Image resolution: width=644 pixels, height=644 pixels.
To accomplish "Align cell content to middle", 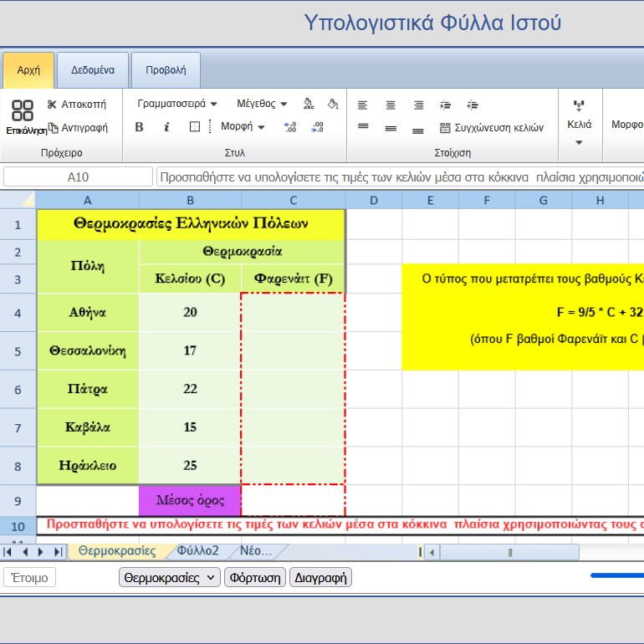I will (391, 129).
